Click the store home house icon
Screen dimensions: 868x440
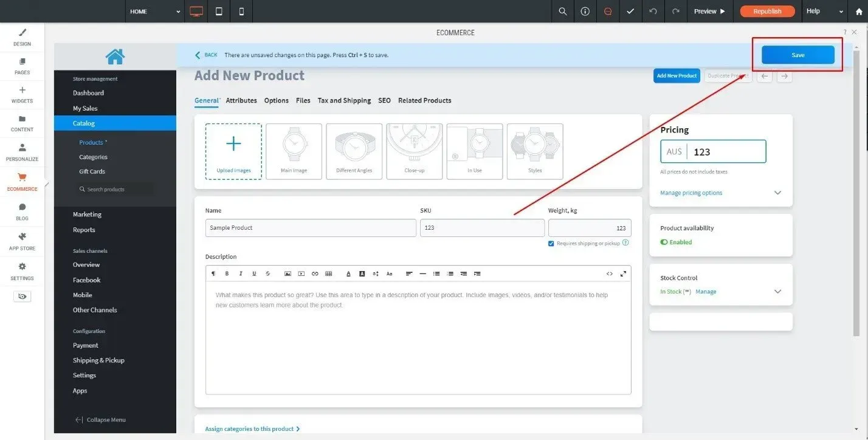click(x=115, y=57)
